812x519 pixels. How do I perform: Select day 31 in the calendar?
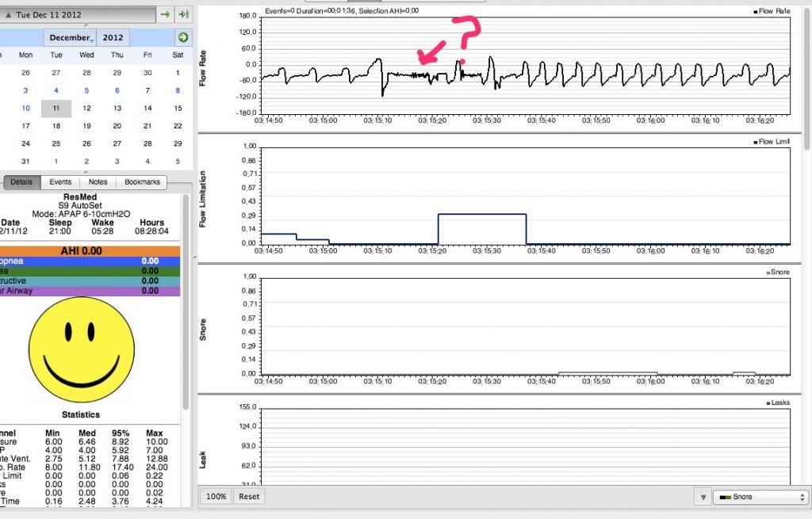tap(26, 161)
